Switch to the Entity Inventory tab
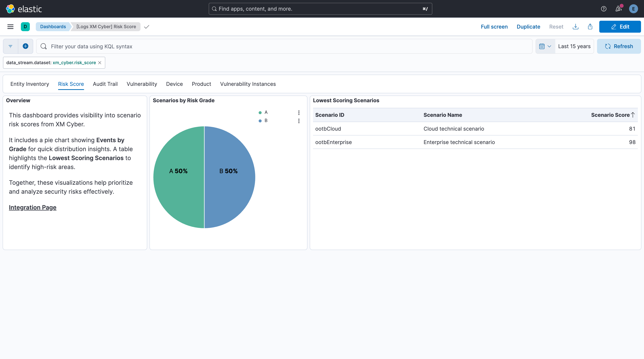 tap(30, 84)
